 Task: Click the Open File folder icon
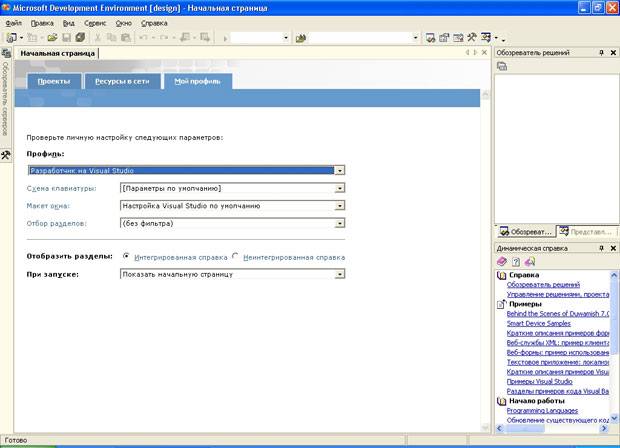click(52, 38)
